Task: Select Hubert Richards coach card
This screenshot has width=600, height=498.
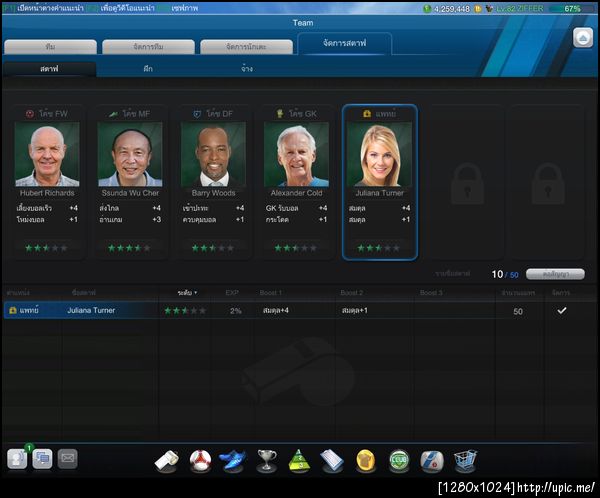Action: point(47,182)
